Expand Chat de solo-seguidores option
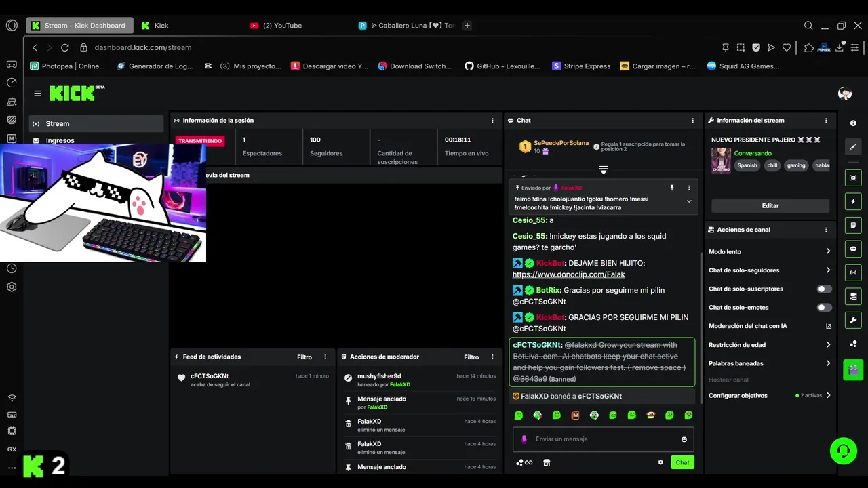The height and width of the screenshot is (488, 868). (770, 270)
